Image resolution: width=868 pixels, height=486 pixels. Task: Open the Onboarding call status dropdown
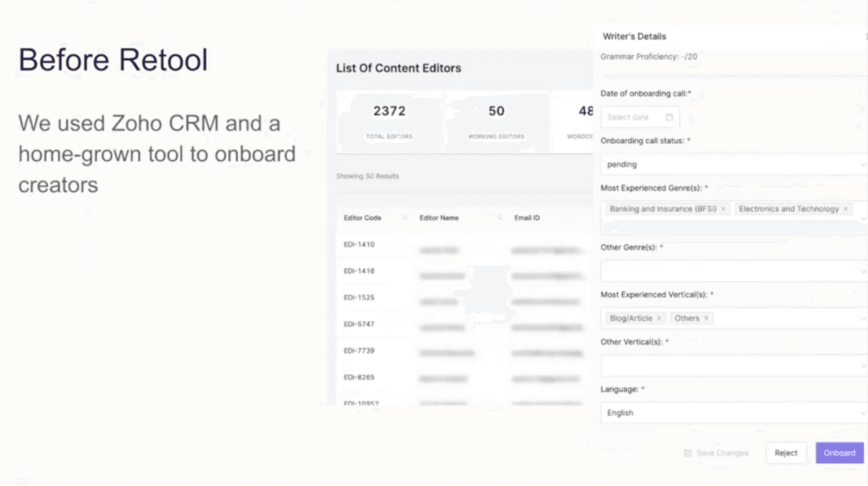tap(862, 165)
